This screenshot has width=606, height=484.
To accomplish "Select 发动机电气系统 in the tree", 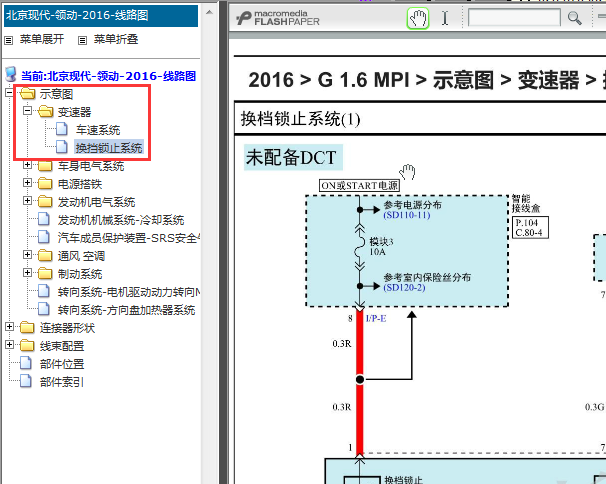I will click(96, 202).
